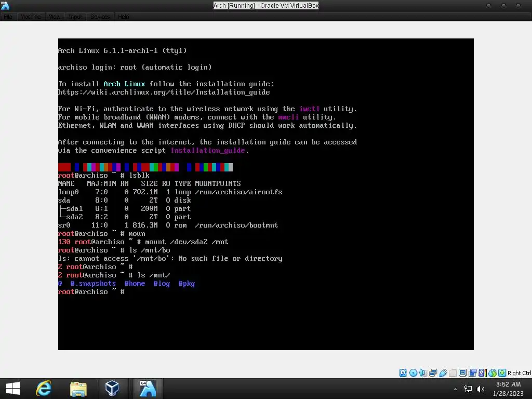Open VirtualBox Manager from the taskbar
Image resolution: width=532 pixels, height=399 pixels.
(x=112, y=389)
